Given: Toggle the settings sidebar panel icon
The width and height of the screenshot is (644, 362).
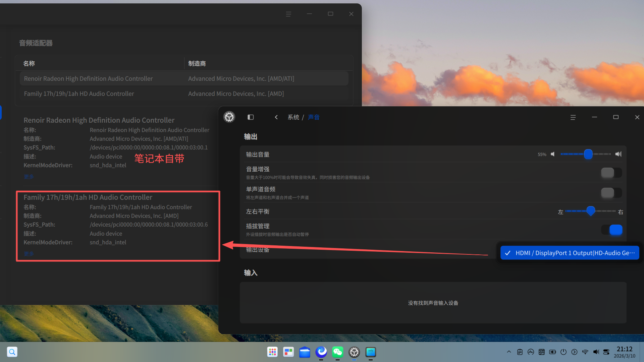Looking at the screenshot, I should [251, 117].
